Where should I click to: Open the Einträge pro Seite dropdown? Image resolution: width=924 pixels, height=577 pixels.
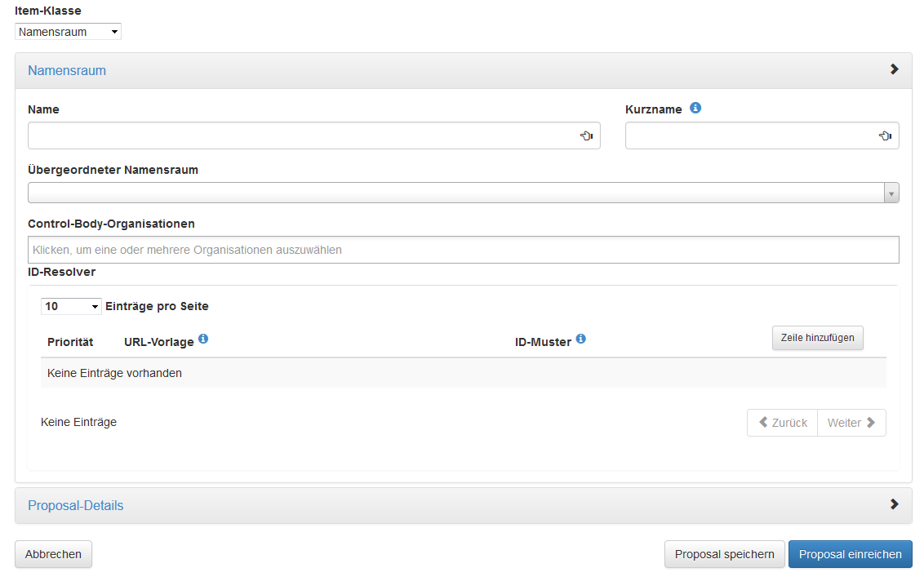point(71,307)
